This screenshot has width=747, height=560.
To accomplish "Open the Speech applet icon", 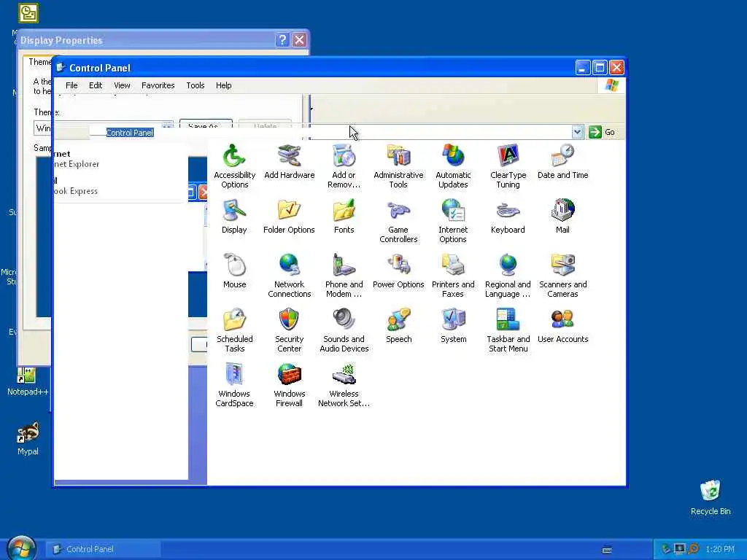I will coord(398,319).
